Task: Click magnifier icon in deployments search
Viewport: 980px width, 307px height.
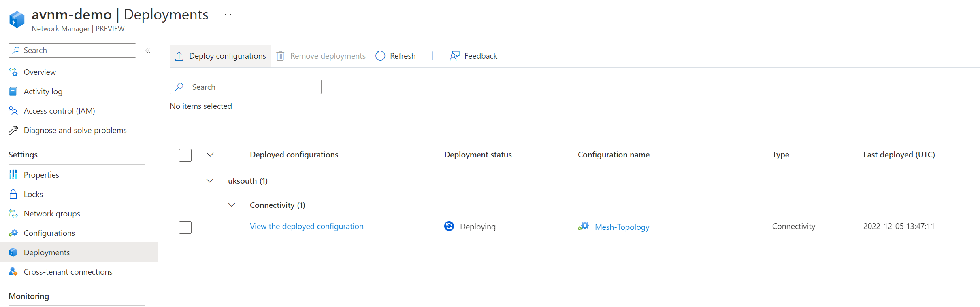Action: click(x=179, y=87)
